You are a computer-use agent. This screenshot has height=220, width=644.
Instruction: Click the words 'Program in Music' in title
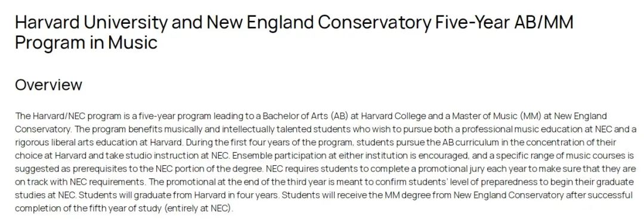click(x=86, y=42)
